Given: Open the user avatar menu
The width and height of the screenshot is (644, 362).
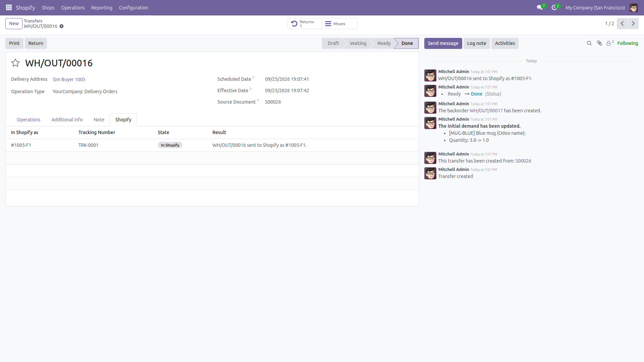Looking at the screenshot, I should [x=634, y=7].
